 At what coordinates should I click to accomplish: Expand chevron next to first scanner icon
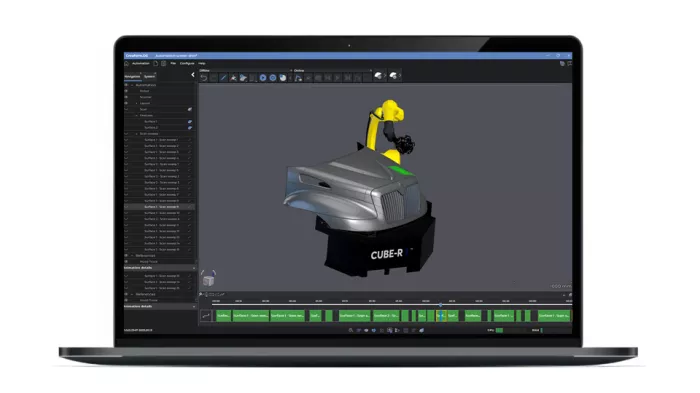pyautogui.click(x=385, y=76)
